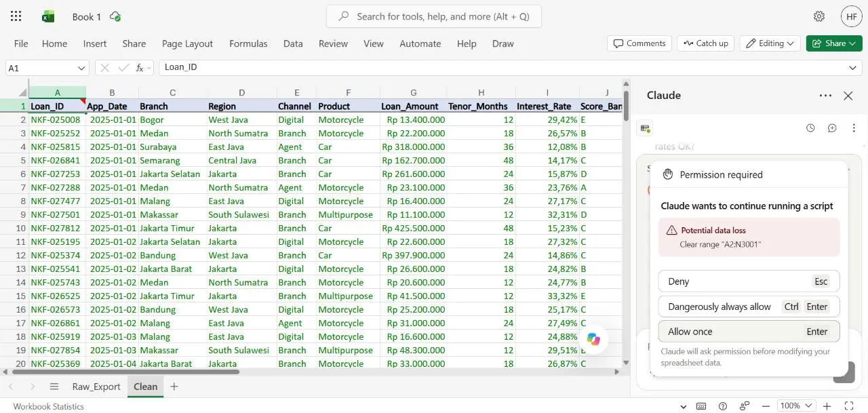The width and height of the screenshot is (868, 413).
Task: Open Workbook Statistics in status bar
Action: click(49, 406)
